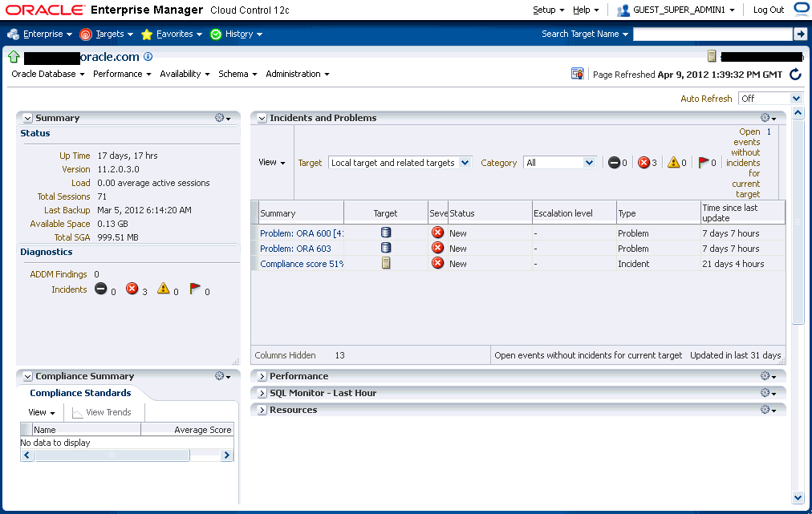Open the Auto Refresh dropdown

770,99
